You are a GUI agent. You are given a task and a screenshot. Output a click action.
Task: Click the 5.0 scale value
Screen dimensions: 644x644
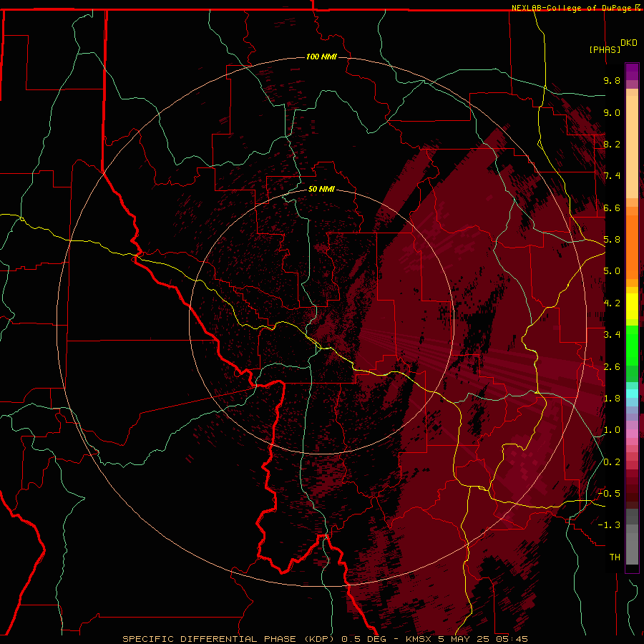point(612,271)
